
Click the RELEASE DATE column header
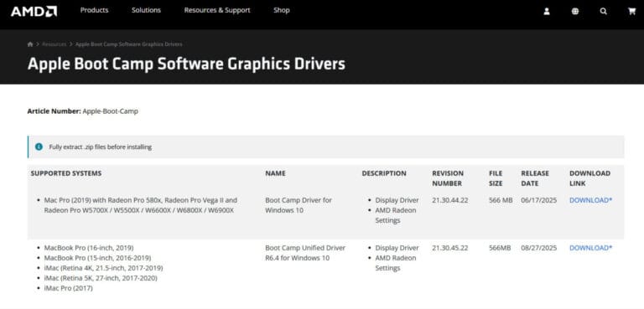coord(535,178)
